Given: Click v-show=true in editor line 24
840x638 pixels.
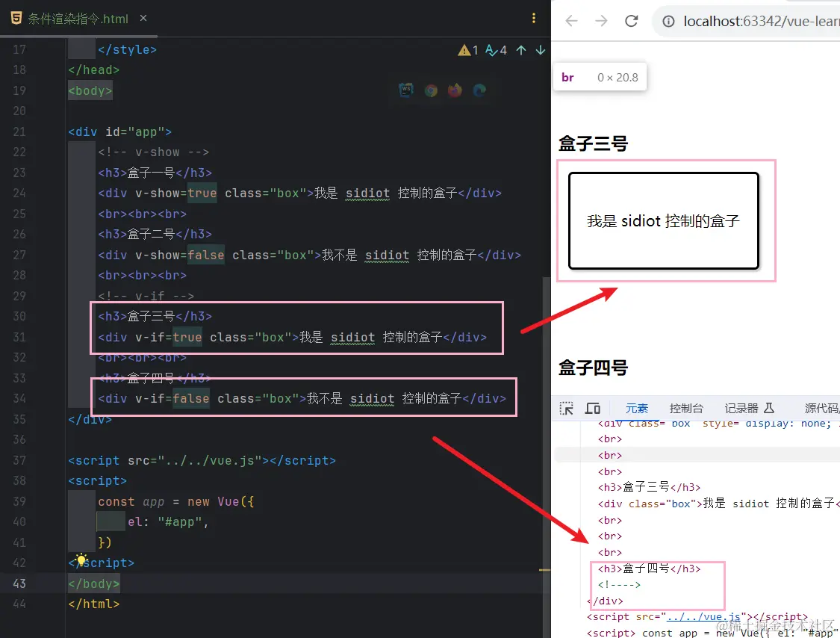Looking at the screenshot, I should point(176,193).
